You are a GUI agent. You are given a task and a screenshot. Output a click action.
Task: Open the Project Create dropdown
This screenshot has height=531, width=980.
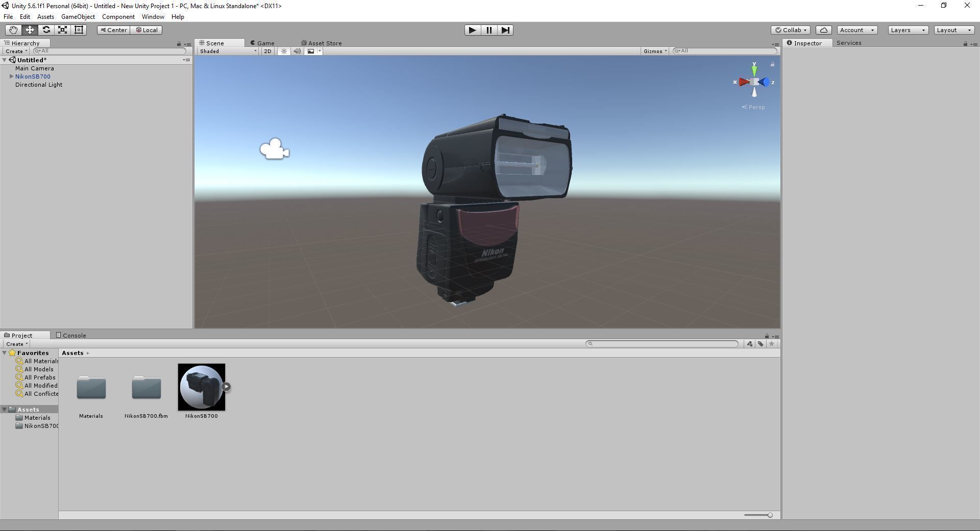(16, 344)
